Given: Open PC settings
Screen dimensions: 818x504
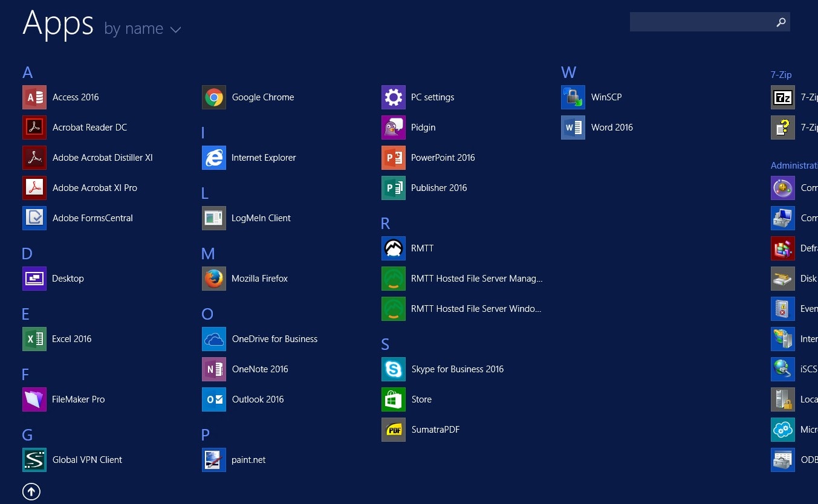Looking at the screenshot, I should pyautogui.click(x=418, y=97).
